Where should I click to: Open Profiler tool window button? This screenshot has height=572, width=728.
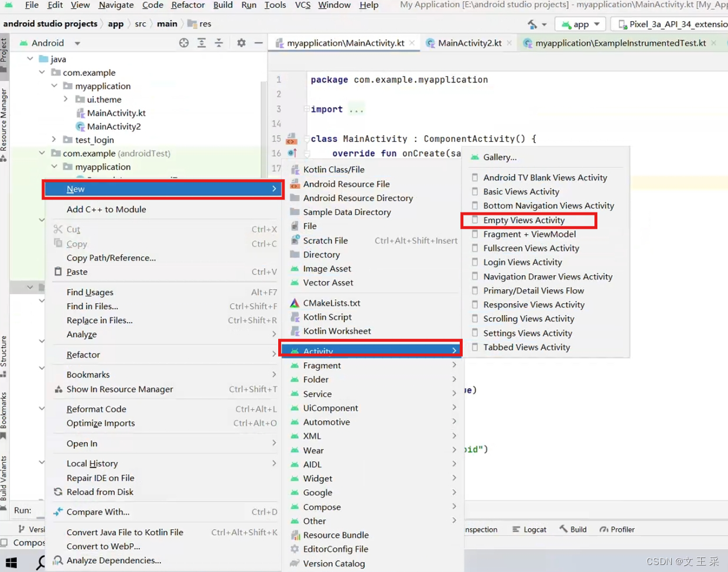[x=617, y=529]
